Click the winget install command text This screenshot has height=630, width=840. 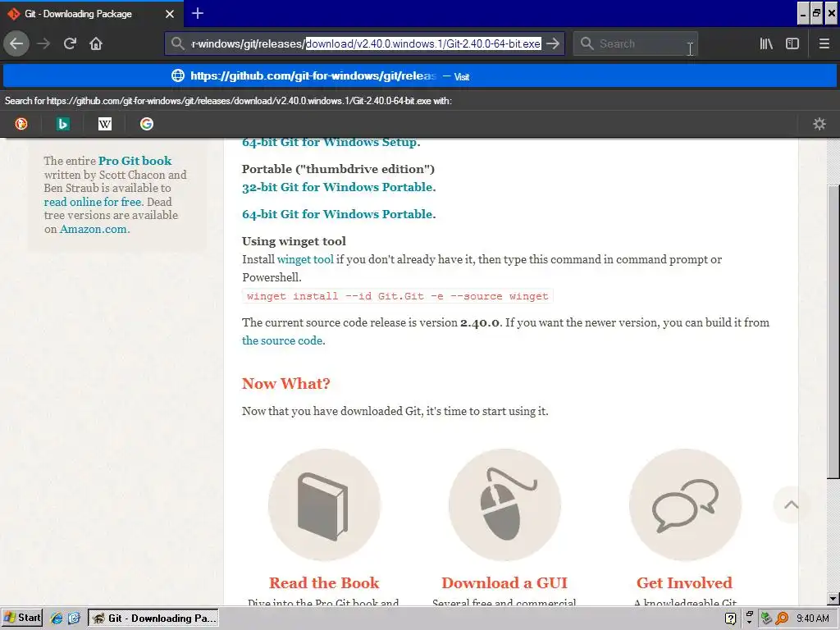click(398, 296)
